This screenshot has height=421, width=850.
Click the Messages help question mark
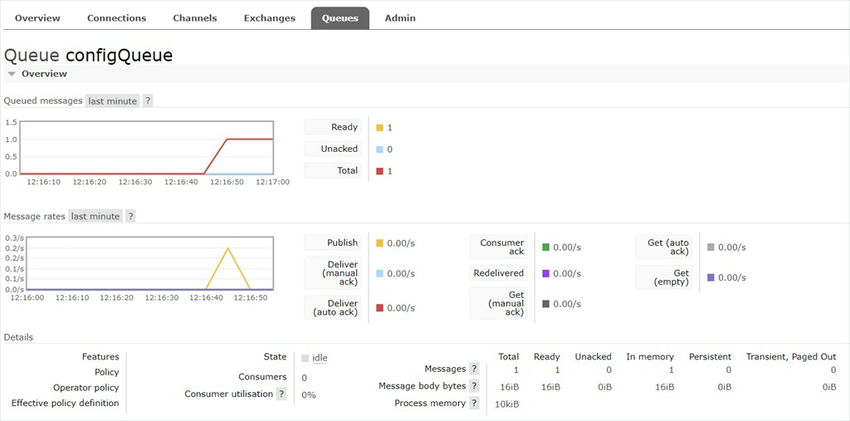(474, 370)
